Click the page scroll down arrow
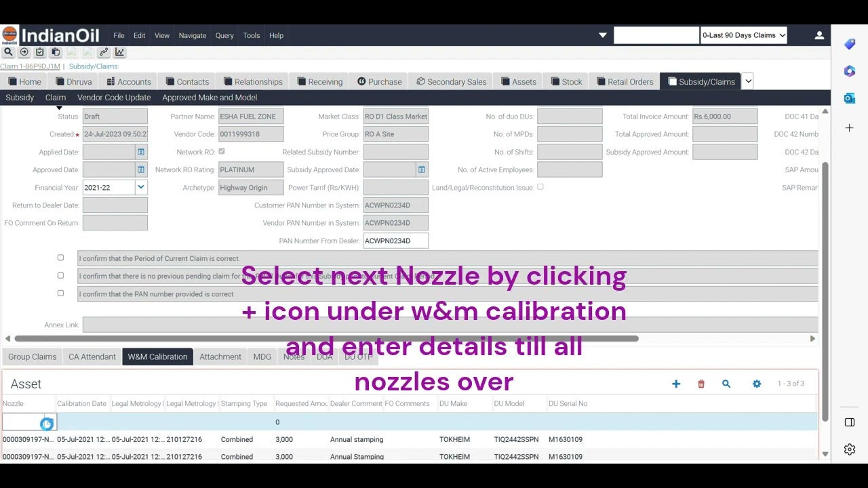Image resolution: width=868 pixels, height=488 pixels. coord(825,454)
